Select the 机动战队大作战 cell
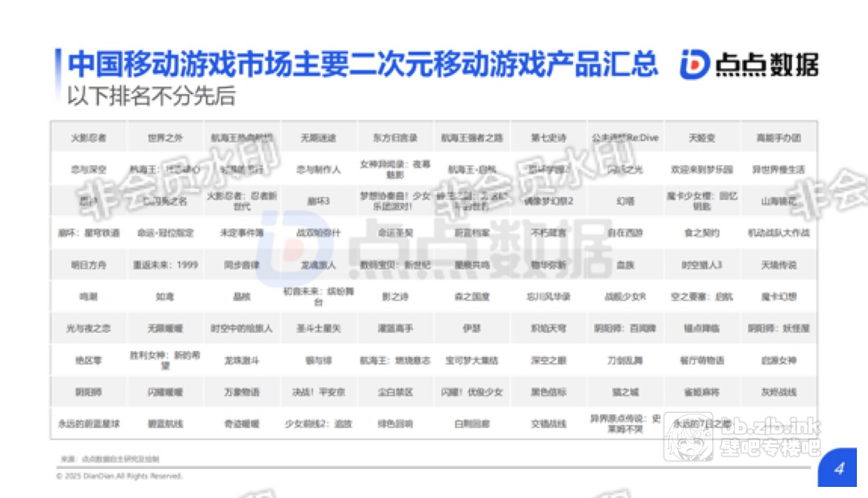 click(x=779, y=233)
